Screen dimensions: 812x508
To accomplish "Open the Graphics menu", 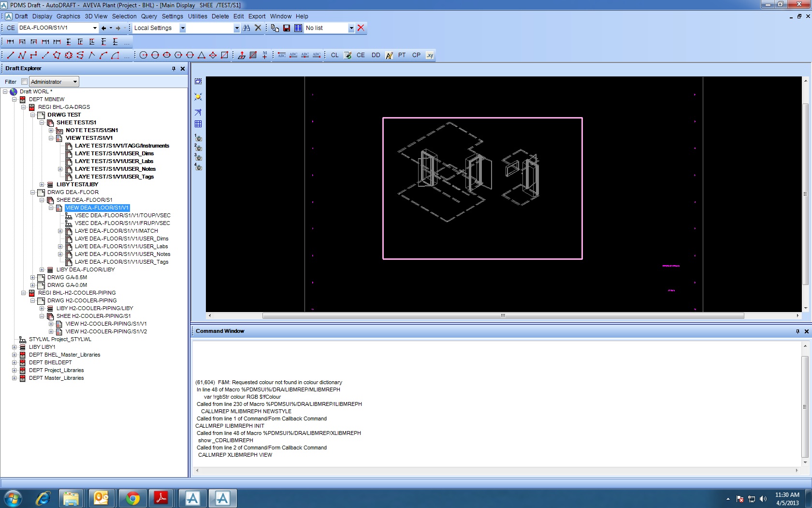I will click(68, 16).
